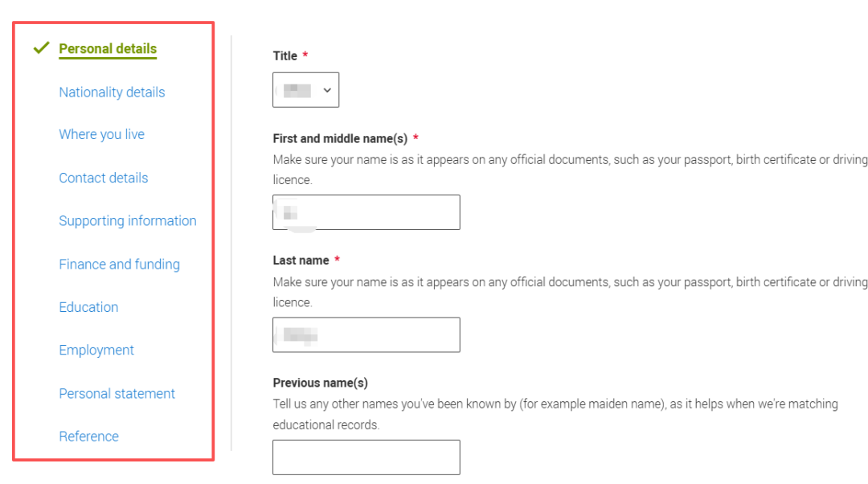The image size is (868, 484).
Task: Click the First and middle name(s) label
Action: pos(340,138)
